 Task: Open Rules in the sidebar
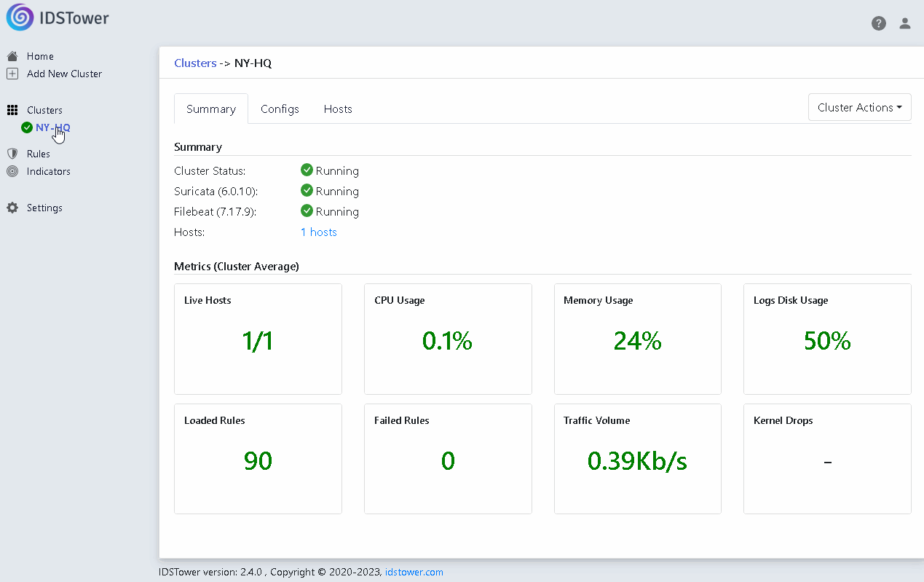[x=39, y=154]
